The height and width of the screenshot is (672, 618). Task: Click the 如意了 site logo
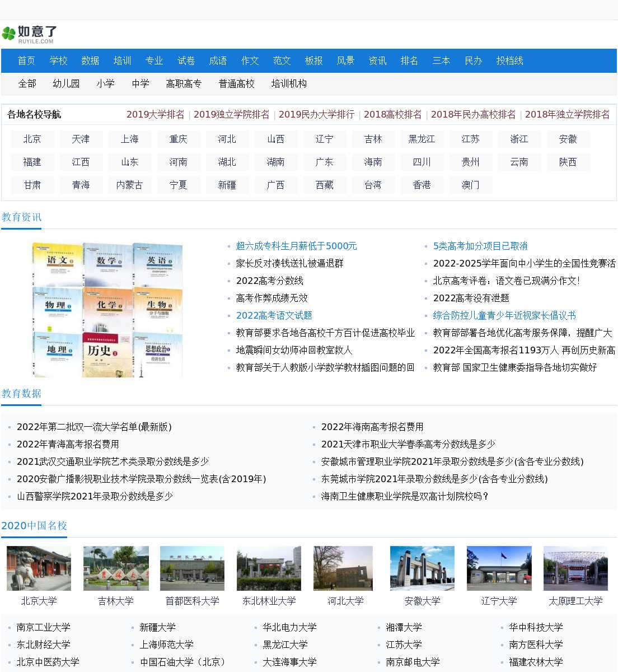(x=29, y=34)
